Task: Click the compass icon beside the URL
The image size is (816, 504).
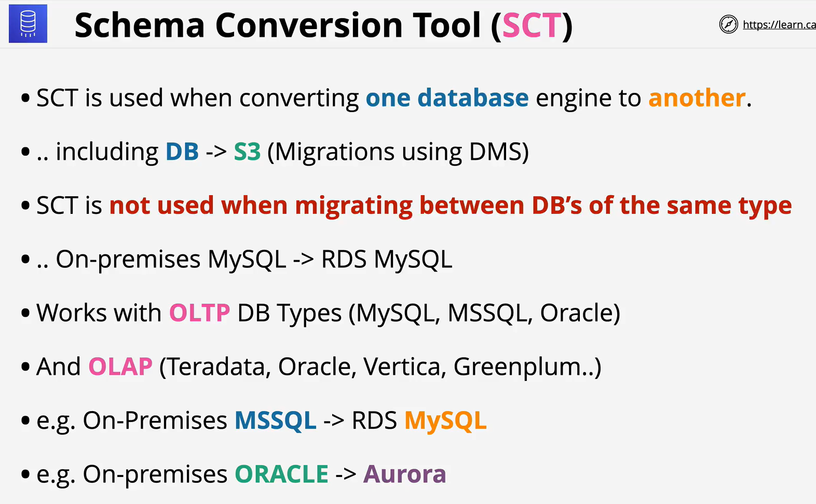Action: pyautogui.click(x=728, y=24)
